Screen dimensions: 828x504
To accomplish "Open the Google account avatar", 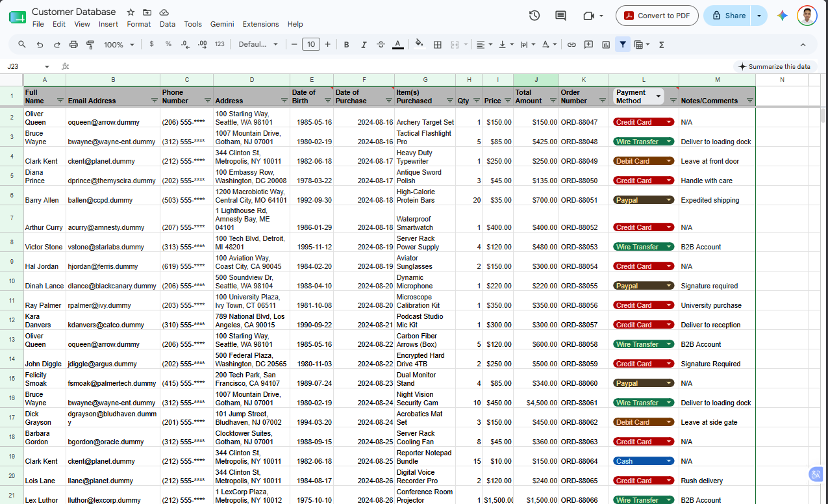I will click(807, 16).
